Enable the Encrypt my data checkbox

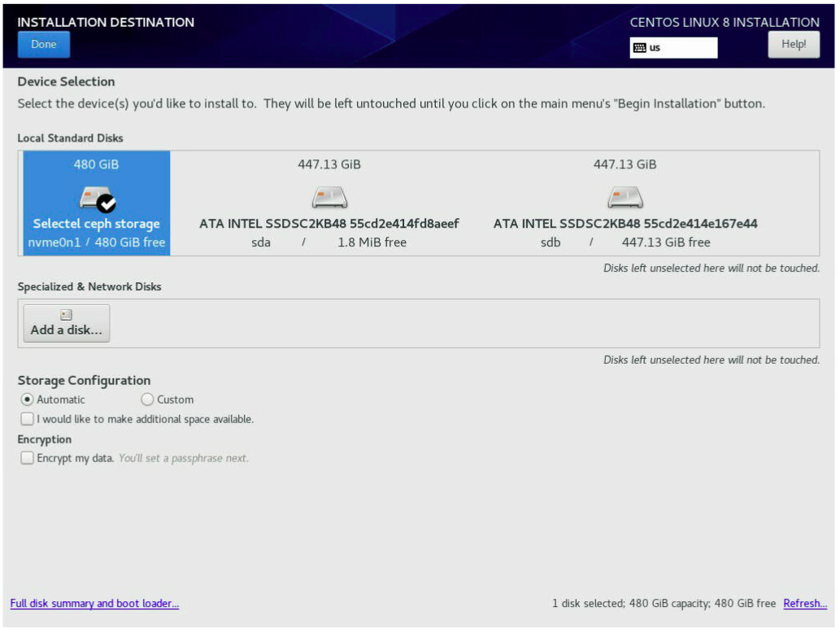click(x=27, y=458)
